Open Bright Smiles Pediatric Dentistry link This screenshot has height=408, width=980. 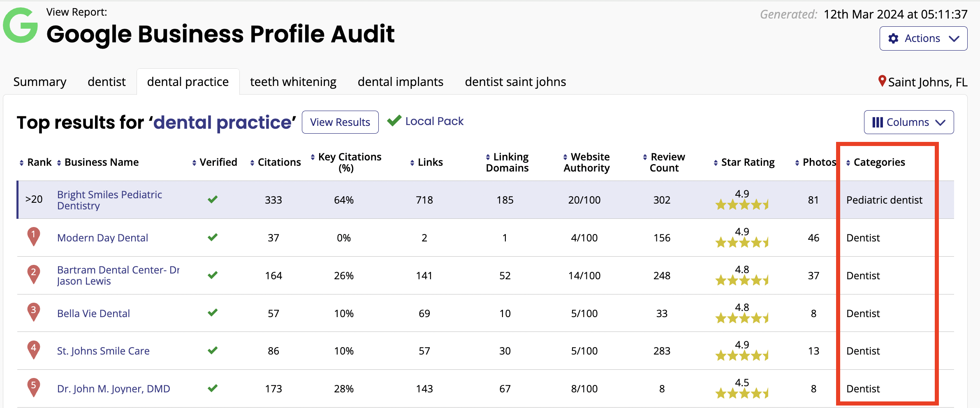(x=109, y=200)
